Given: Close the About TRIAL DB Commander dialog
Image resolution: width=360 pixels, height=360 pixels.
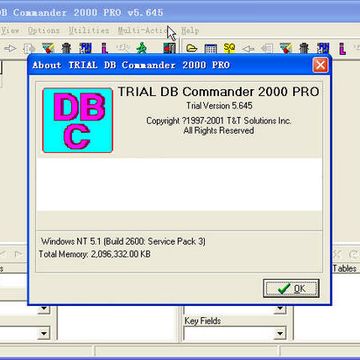Looking at the screenshot, I should coord(320,65).
